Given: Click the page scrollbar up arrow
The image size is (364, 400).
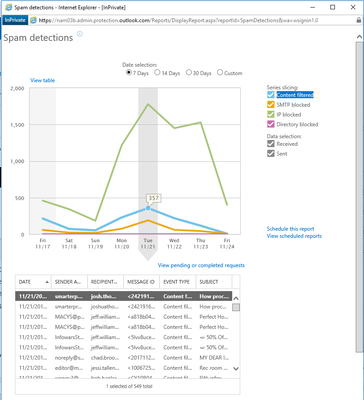Looking at the screenshot, I should click(359, 37).
